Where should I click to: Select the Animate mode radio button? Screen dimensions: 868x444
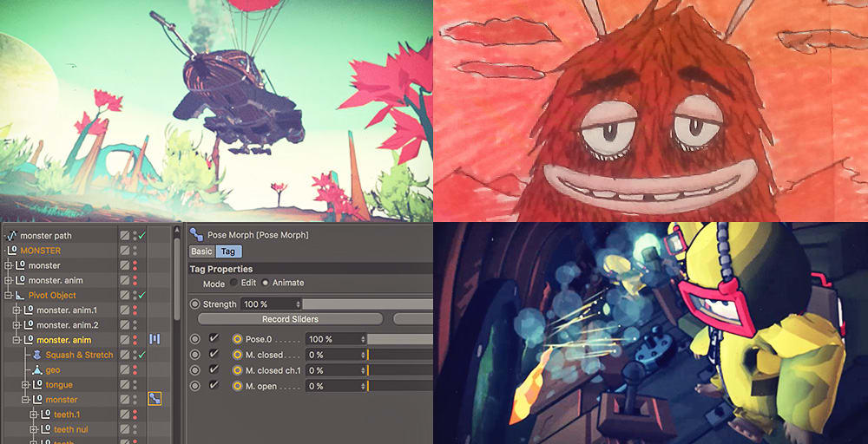pyautogui.click(x=265, y=283)
